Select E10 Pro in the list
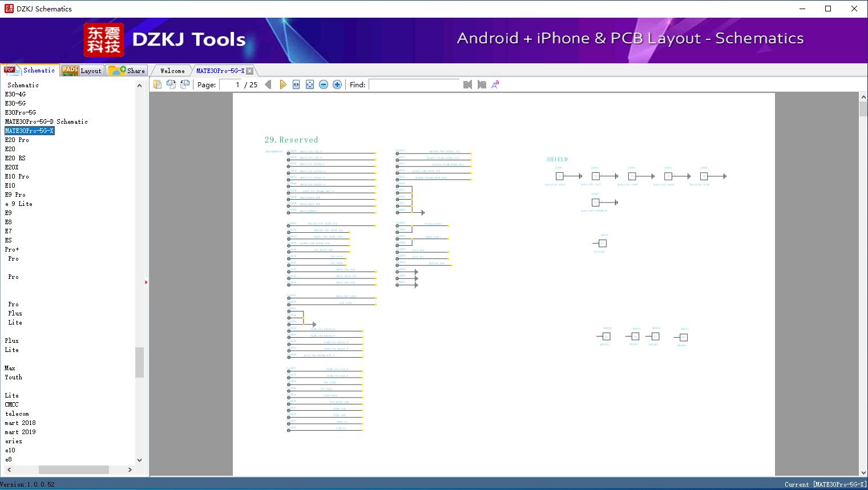This screenshot has height=490, width=868. (17, 176)
